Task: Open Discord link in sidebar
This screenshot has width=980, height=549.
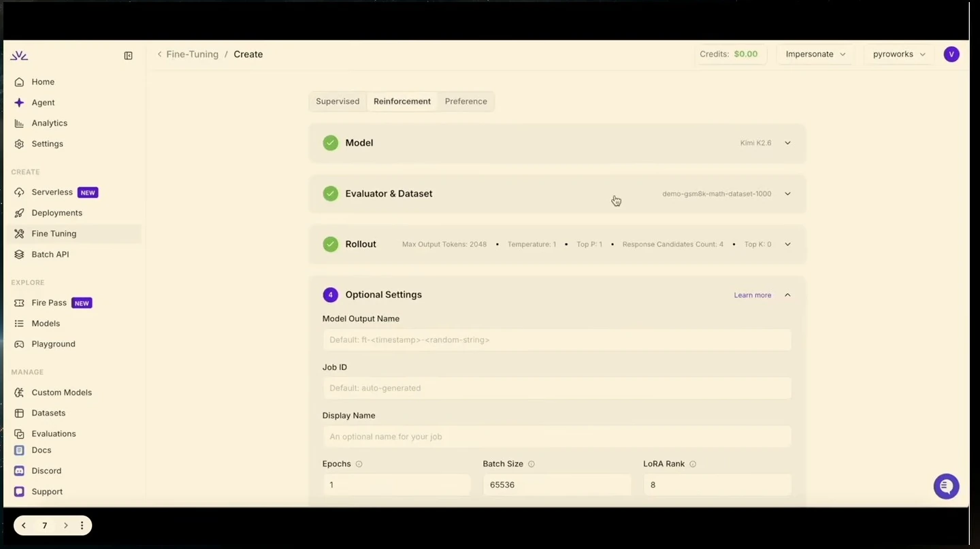Action: pos(46,471)
